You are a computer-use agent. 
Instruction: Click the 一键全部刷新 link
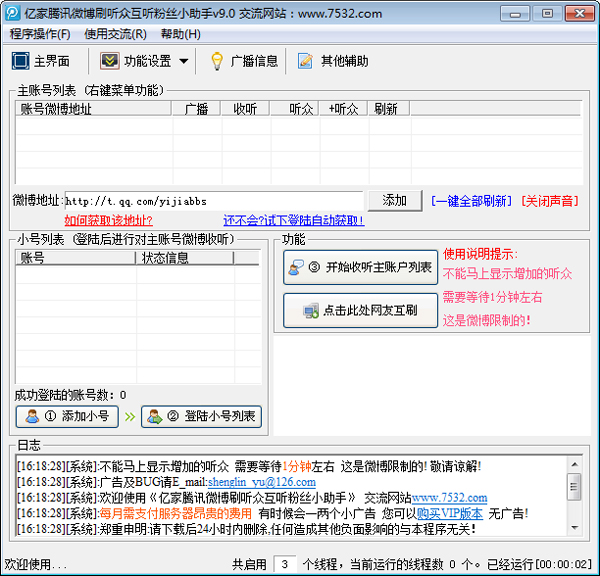tap(471, 201)
